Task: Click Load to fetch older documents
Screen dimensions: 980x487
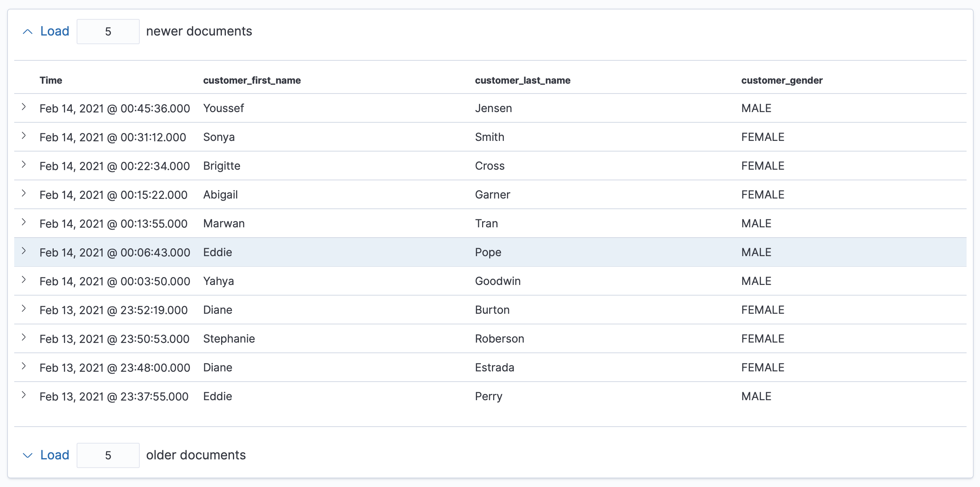Action: click(54, 455)
